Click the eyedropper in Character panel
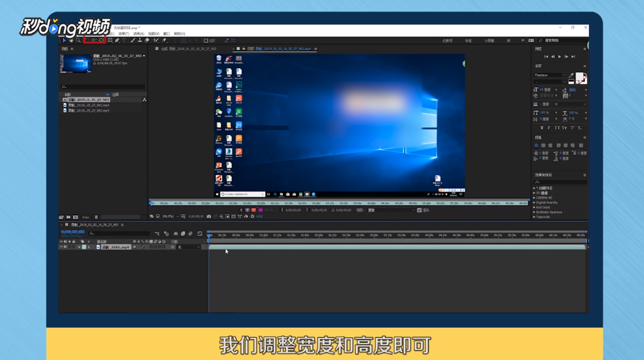The width and height of the screenshot is (644, 360). point(571,76)
